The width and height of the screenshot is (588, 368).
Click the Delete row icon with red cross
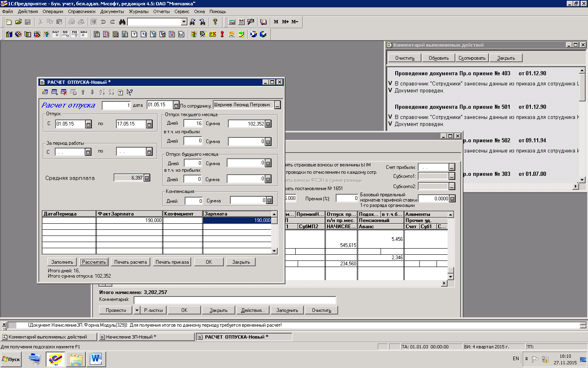click(x=64, y=92)
